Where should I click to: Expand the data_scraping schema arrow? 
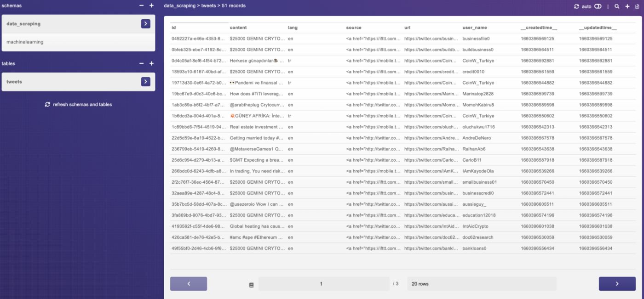point(145,24)
